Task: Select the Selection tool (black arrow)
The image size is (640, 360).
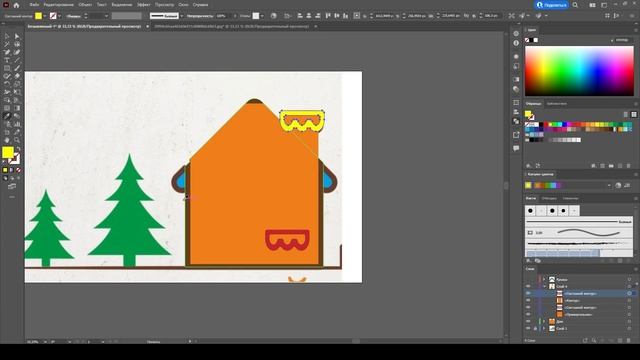Action: [x=7, y=36]
